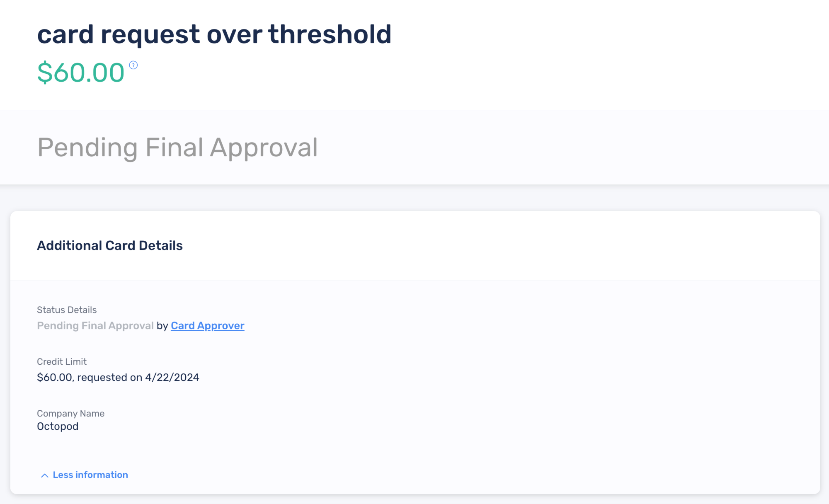The image size is (829, 504).
Task: Click the word 'over' in the page title
Action: 234,35
